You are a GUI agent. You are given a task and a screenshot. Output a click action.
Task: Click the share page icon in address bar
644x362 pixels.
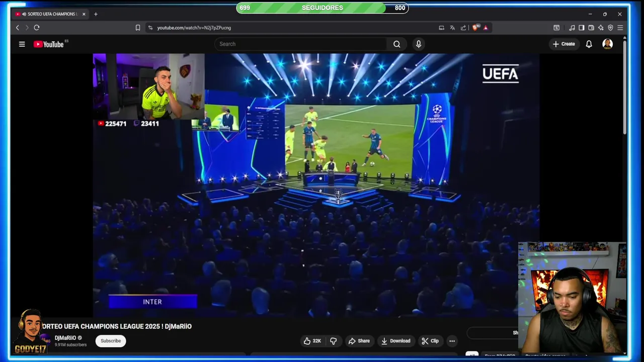[463, 28]
